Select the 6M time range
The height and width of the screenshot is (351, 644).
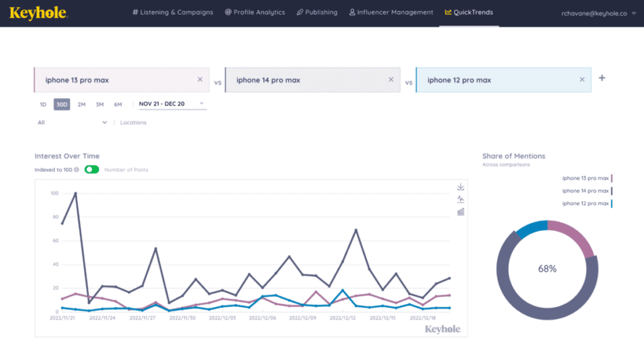(x=118, y=104)
